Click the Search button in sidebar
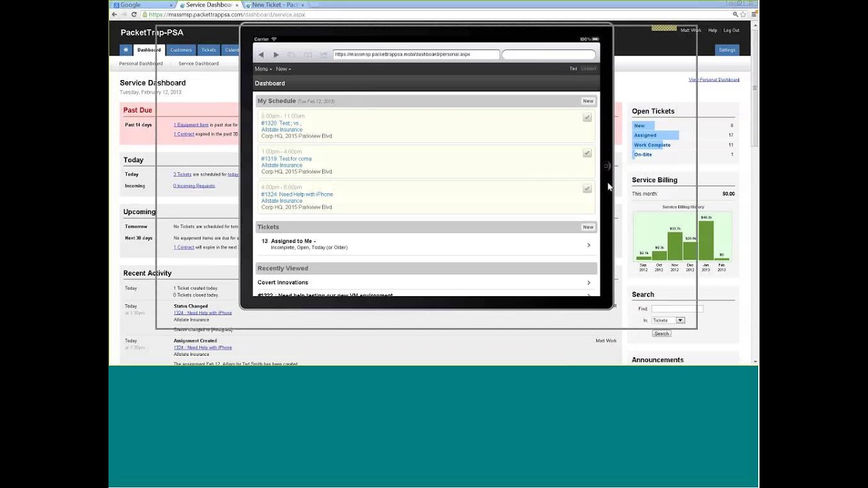The height and width of the screenshot is (488, 868). [x=661, y=333]
